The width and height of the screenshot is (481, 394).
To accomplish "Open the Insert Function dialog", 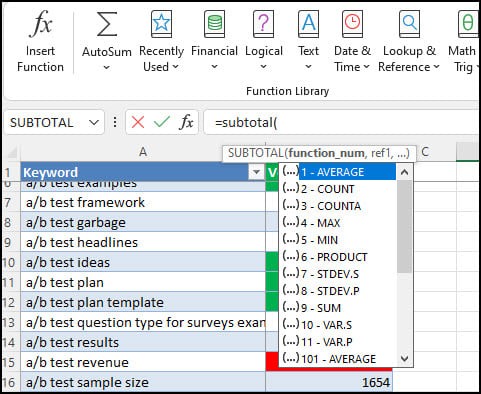I will (40, 41).
